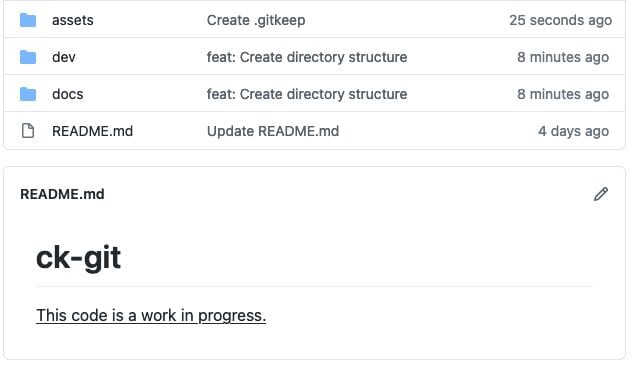Edit README with the pencil icon
The height and width of the screenshot is (366, 631).
click(601, 194)
